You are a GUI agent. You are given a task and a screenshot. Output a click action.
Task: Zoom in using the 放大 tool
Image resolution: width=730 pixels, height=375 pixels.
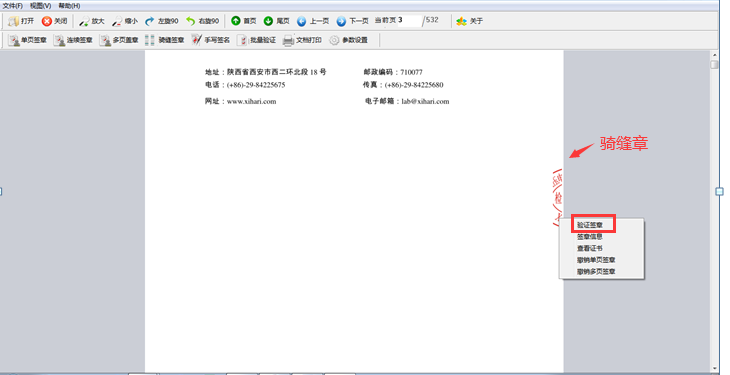92,21
